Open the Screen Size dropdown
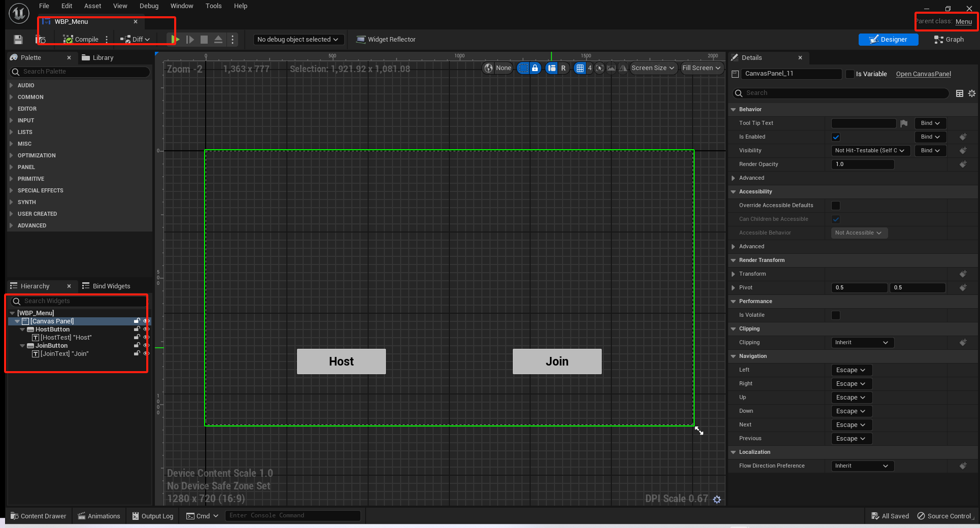Screen dimensions: 980x528 [x=652, y=68]
